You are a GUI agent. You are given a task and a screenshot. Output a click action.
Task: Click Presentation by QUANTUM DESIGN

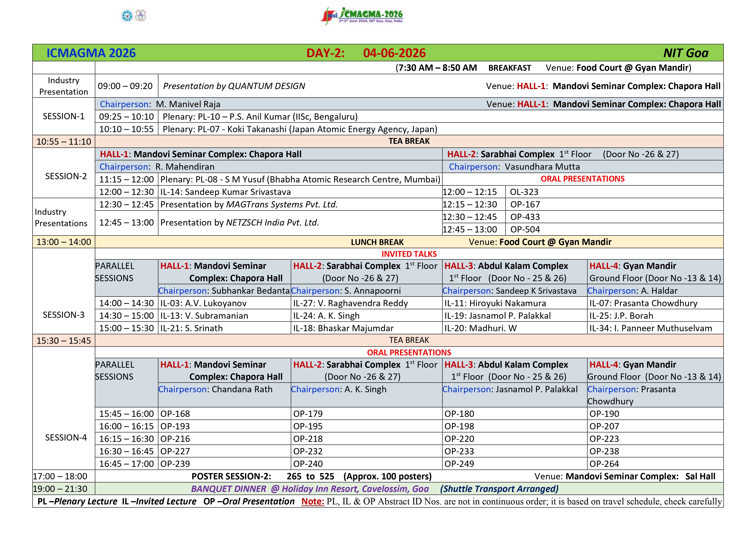(234, 86)
